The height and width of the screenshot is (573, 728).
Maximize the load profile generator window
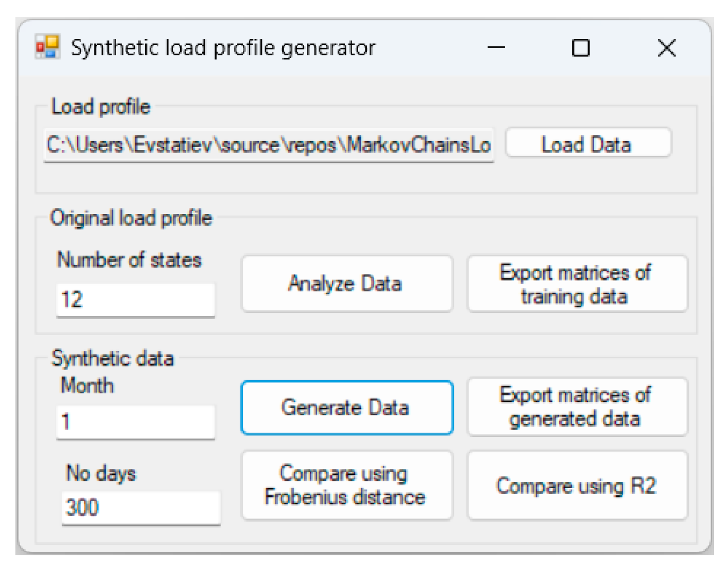pos(580,48)
